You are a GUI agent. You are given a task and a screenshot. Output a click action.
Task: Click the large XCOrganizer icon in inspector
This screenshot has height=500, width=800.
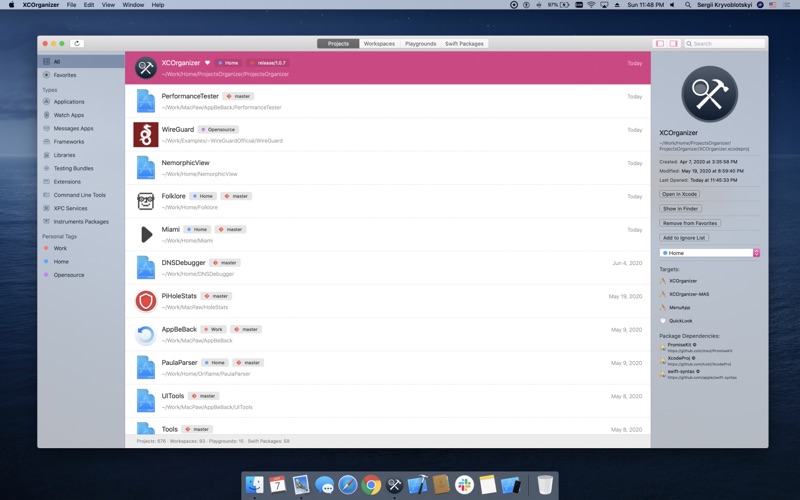point(709,94)
